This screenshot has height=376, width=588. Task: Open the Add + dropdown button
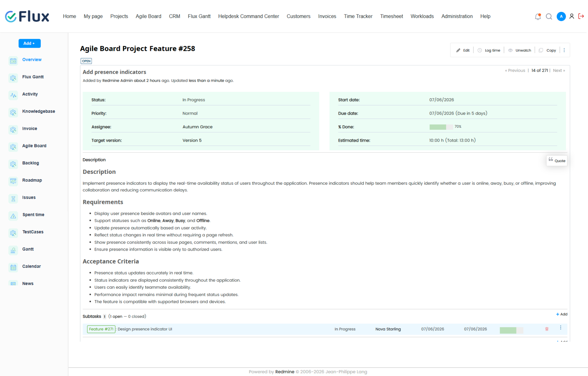(x=30, y=43)
